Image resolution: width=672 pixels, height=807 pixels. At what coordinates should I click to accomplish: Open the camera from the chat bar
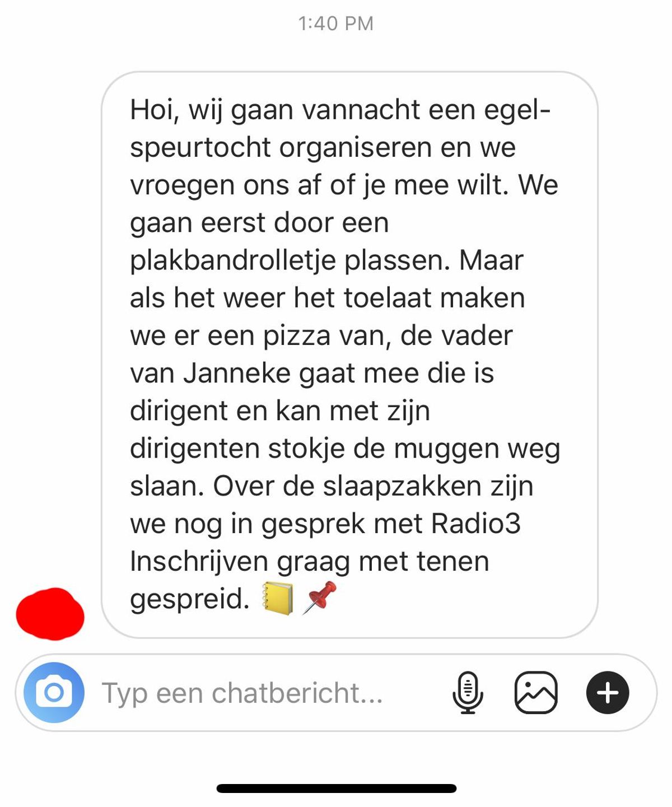click(54, 693)
